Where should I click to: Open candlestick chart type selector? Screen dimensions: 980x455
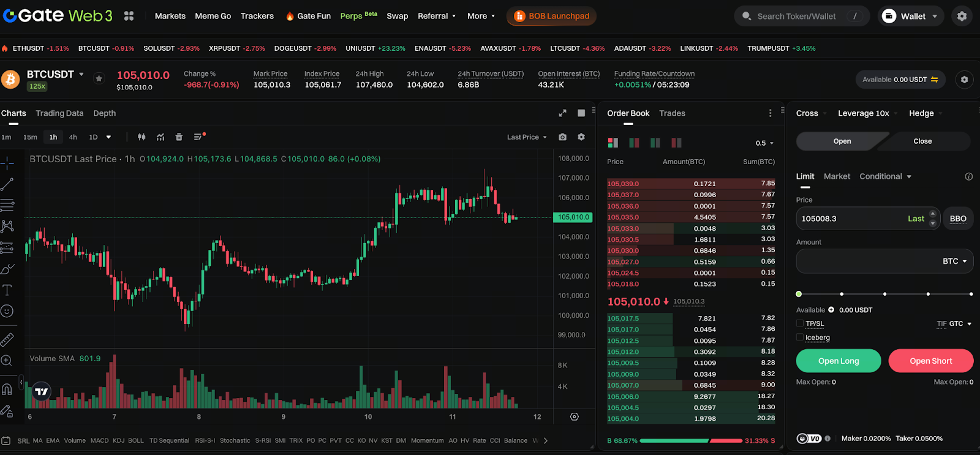tap(141, 137)
